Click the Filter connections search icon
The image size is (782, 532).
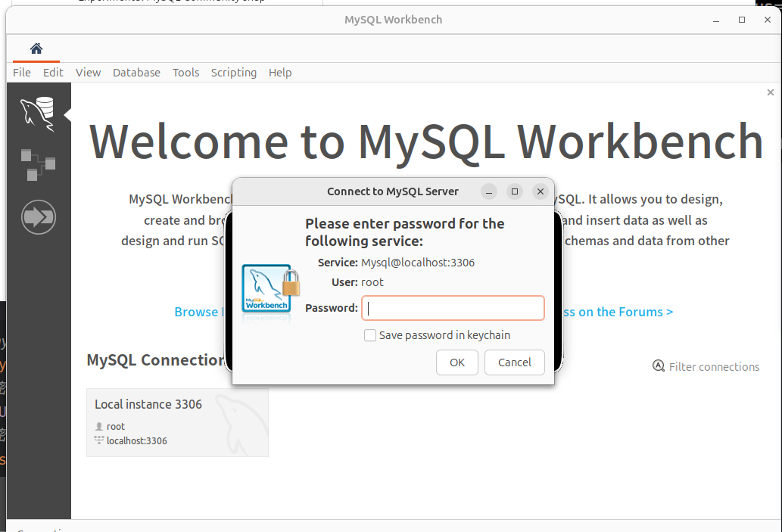coord(659,366)
